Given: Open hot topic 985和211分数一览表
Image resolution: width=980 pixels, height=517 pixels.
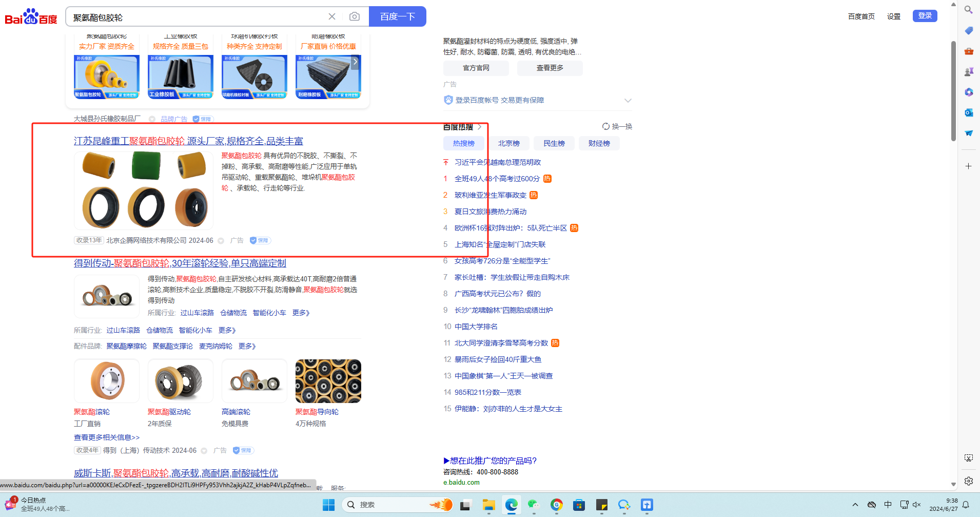Looking at the screenshot, I should [488, 392].
